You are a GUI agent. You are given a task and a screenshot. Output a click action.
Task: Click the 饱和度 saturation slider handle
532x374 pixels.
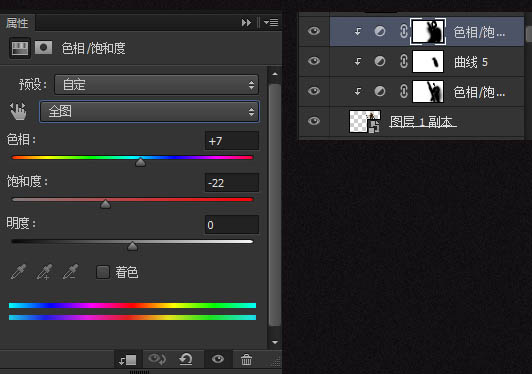pyautogui.click(x=106, y=204)
